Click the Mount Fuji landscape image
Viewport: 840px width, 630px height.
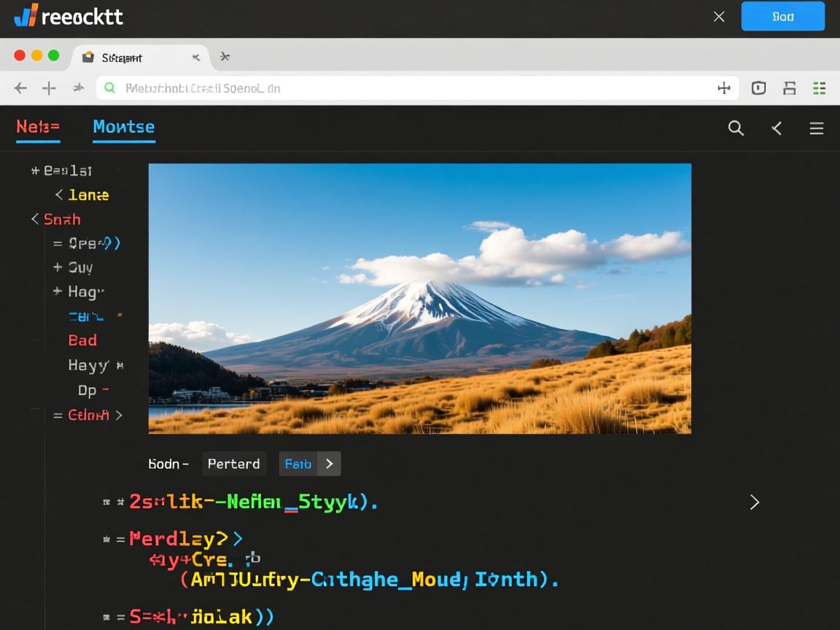pos(419,298)
